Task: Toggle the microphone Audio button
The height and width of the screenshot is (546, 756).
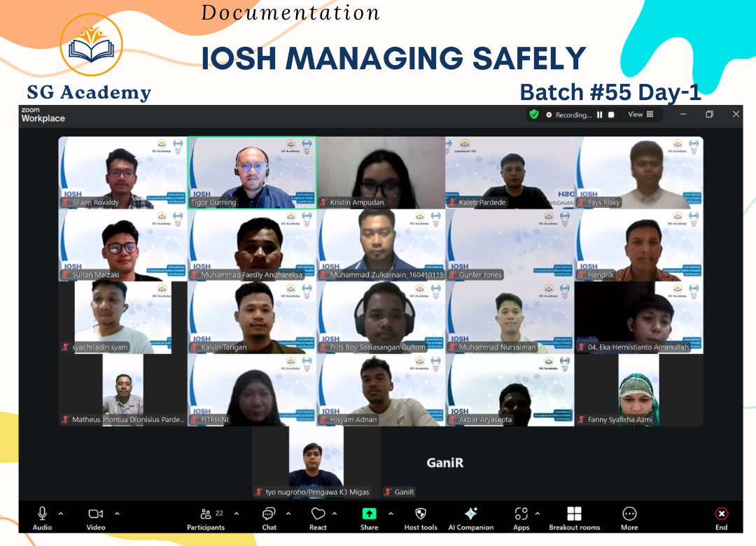Action: click(x=42, y=518)
